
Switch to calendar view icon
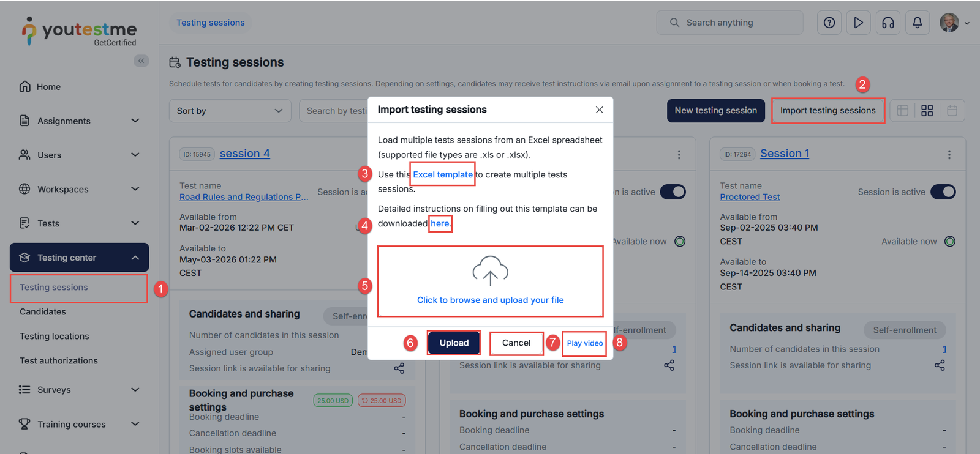pyautogui.click(x=952, y=111)
